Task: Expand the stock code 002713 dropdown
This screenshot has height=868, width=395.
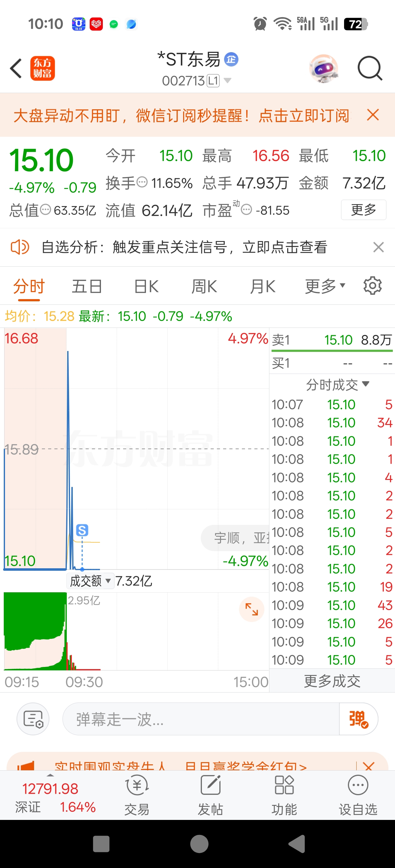Action: 228,81
